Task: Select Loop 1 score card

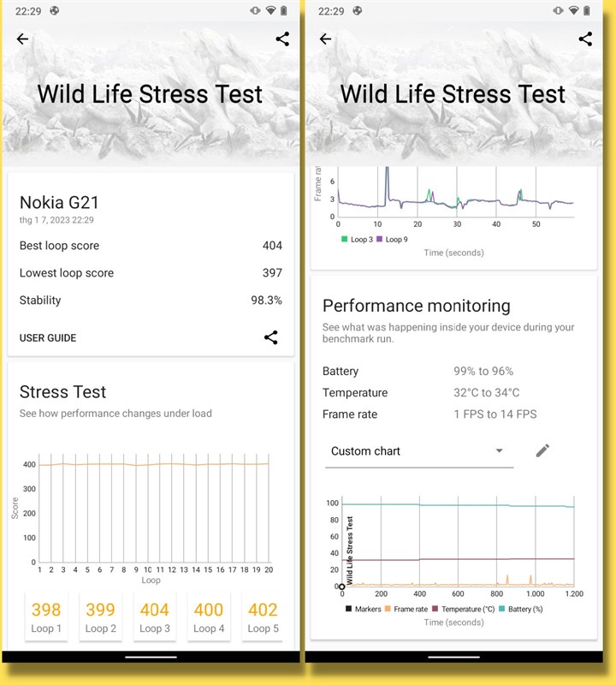Action: [46, 616]
